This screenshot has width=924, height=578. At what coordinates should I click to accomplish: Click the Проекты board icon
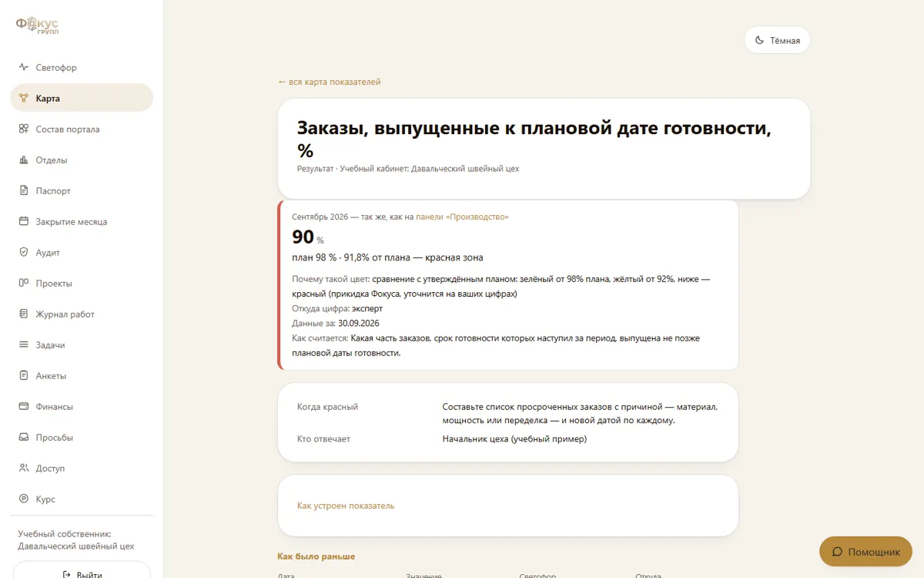coord(24,283)
